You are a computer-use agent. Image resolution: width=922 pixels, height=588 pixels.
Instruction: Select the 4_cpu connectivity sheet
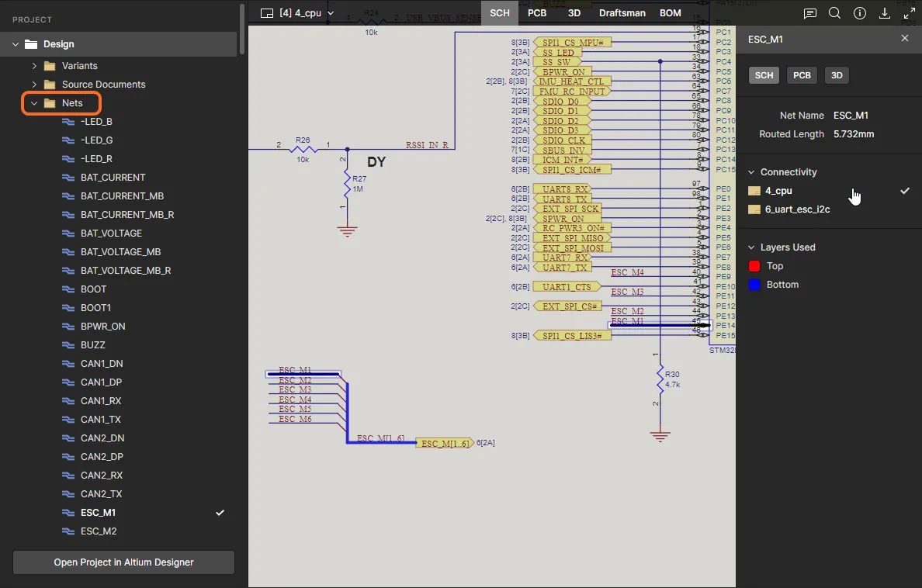(778, 191)
